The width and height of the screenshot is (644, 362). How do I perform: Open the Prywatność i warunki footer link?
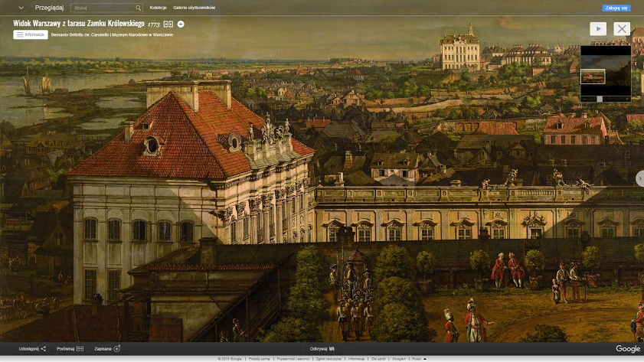tap(293, 359)
